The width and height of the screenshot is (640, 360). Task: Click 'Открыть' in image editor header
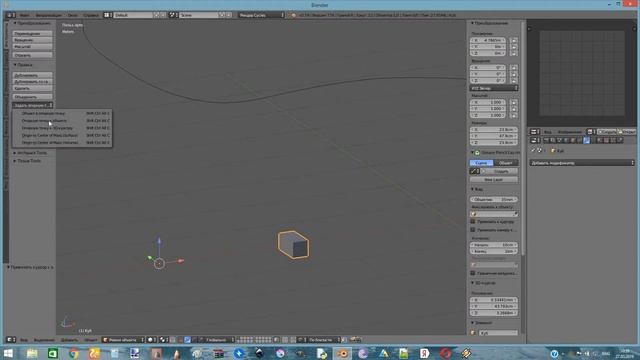coord(628,132)
